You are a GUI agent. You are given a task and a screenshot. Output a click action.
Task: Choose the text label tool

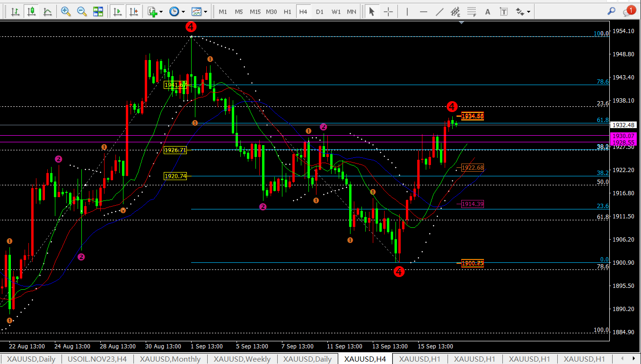(x=488, y=12)
